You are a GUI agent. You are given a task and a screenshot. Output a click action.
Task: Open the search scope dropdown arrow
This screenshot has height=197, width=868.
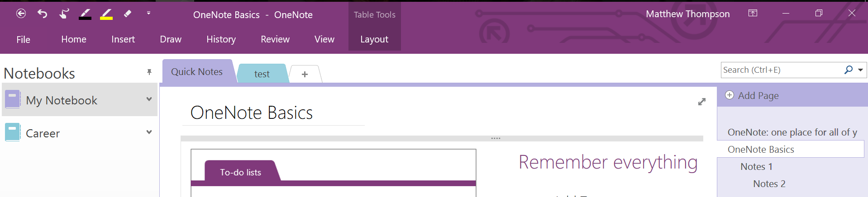pos(860,70)
